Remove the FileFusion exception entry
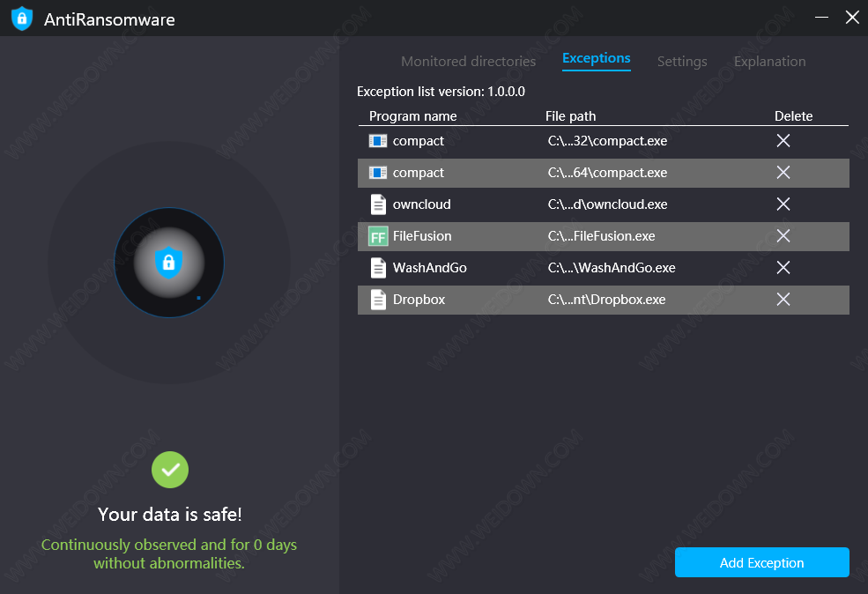Image resolution: width=868 pixels, height=594 pixels. [783, 236]
